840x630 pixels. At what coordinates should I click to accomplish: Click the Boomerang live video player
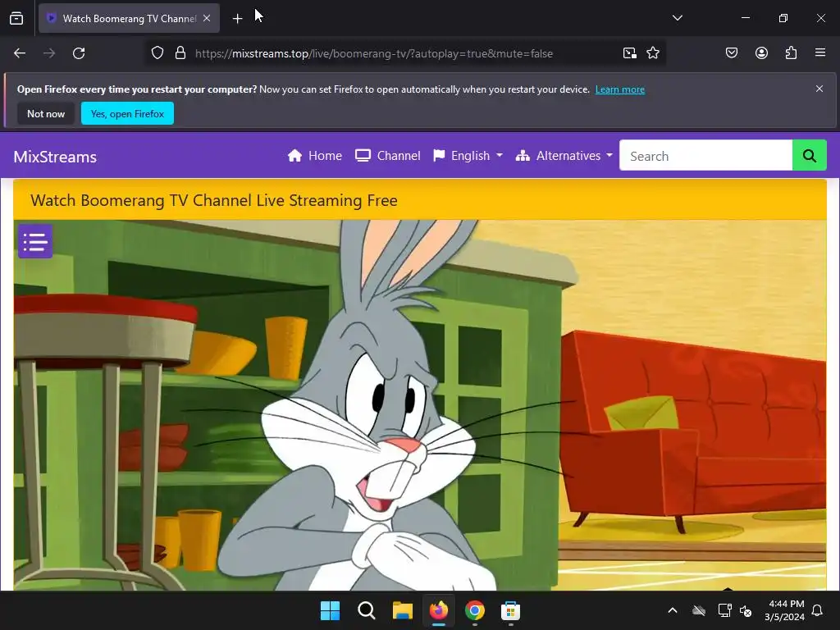[420, 405]
